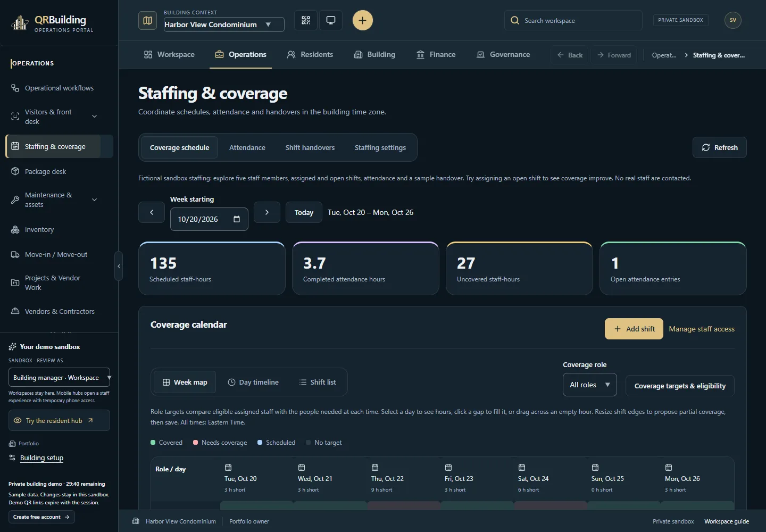This screenshot has width=766, height=532.
Task: Click the Week starting date input
Action: 209,219
